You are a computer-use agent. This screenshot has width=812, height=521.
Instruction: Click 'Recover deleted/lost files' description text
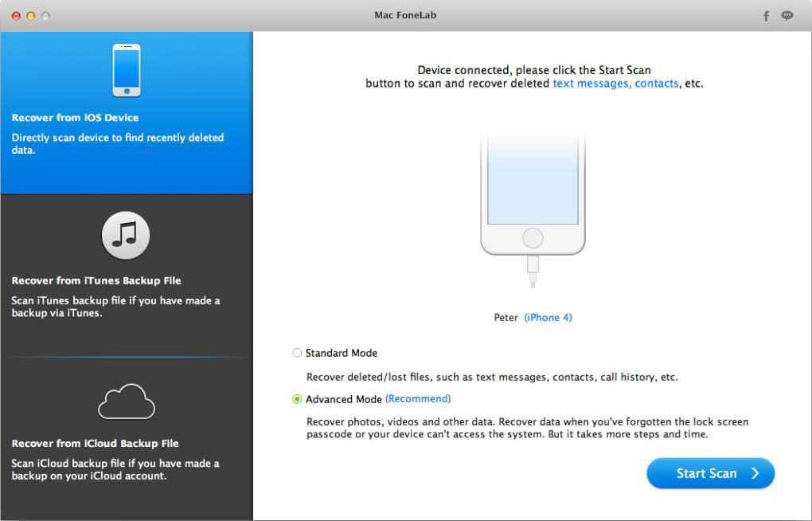click(492, 377)
